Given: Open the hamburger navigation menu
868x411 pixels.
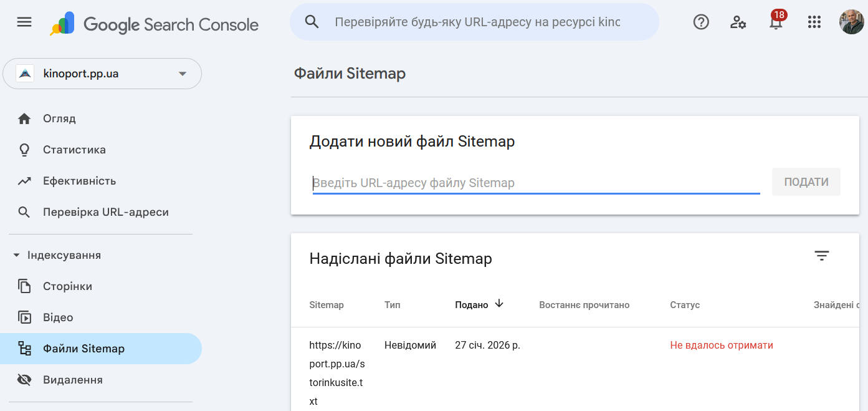Looking at the screenshot, I should [24, 22].
